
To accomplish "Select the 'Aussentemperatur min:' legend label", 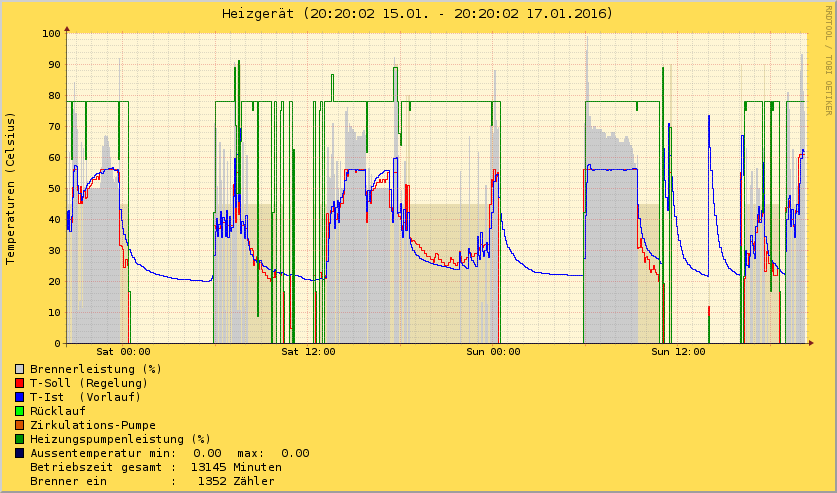I will pyautogui.click(x=103, y=453).
